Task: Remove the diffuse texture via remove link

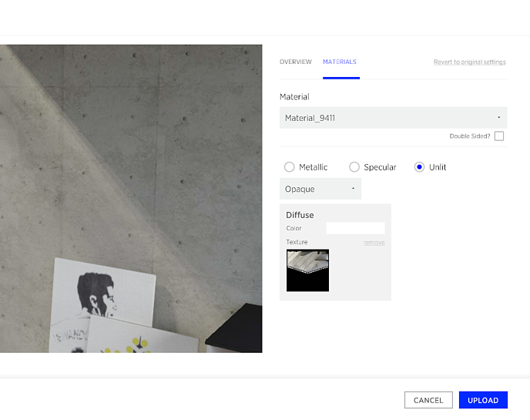Action: pyautogui.click(x=374, y=243)
